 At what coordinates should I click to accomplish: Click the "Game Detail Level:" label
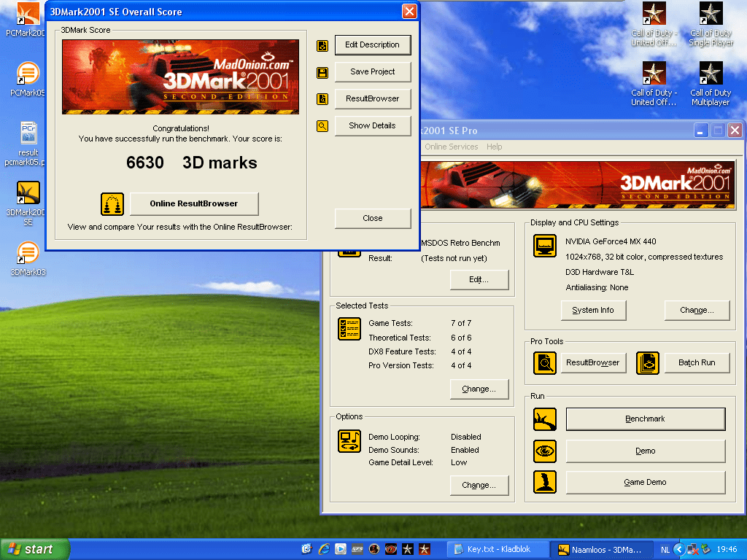pyautogui.click(x=400, y=463)
